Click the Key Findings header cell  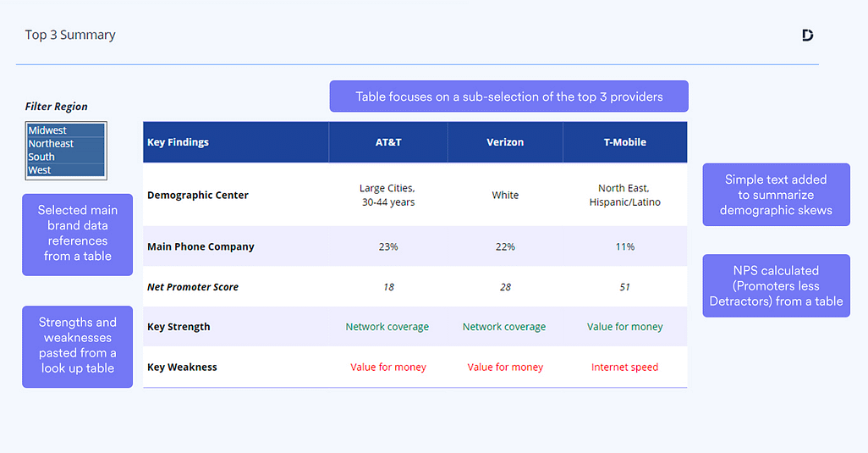(179, 142)
